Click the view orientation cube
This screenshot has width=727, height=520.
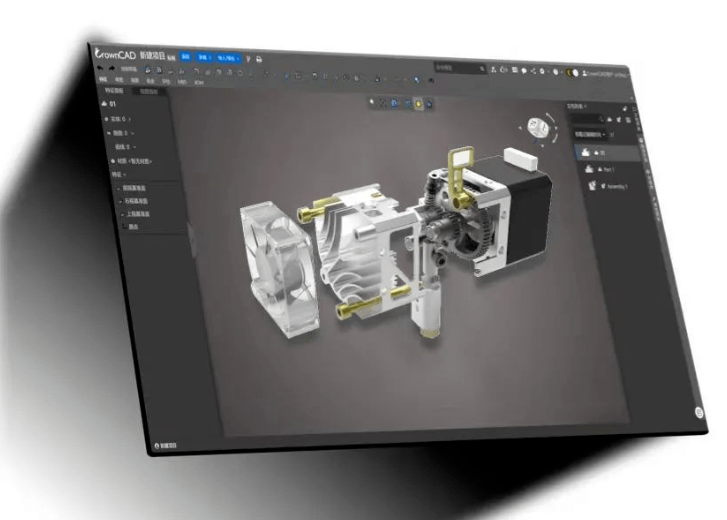[538, 127]
